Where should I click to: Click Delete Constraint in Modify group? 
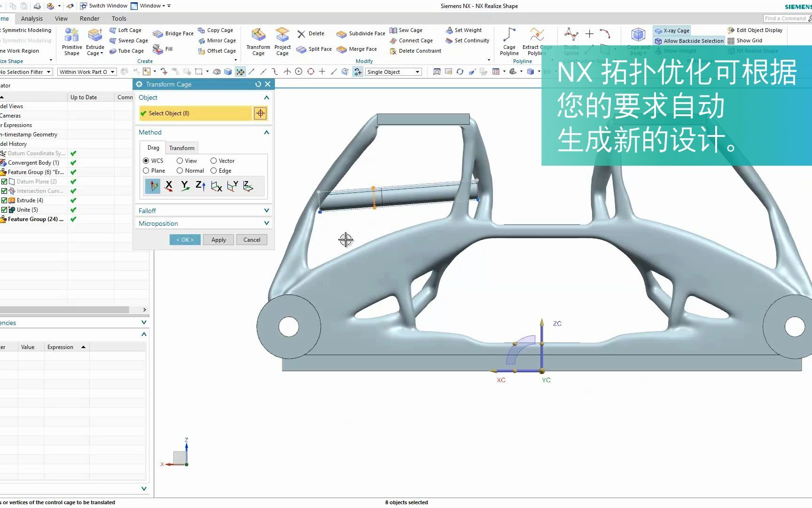(x=415, y=51)
